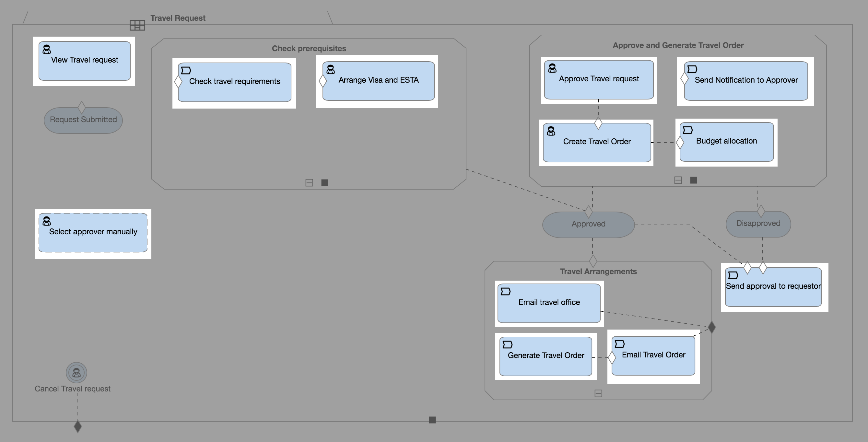Click process icon on Email travel office
Viewport: 868px width, 442px height.
click(505, 291)
